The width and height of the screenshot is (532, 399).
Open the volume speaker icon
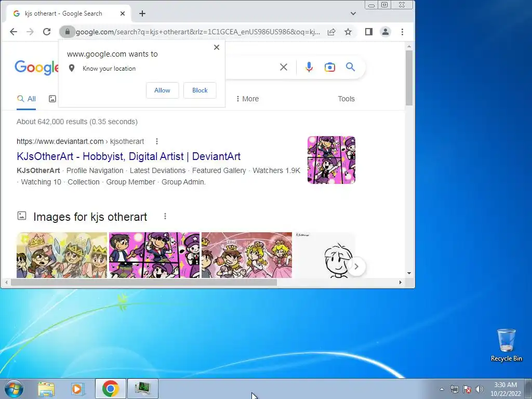[480, 389]
